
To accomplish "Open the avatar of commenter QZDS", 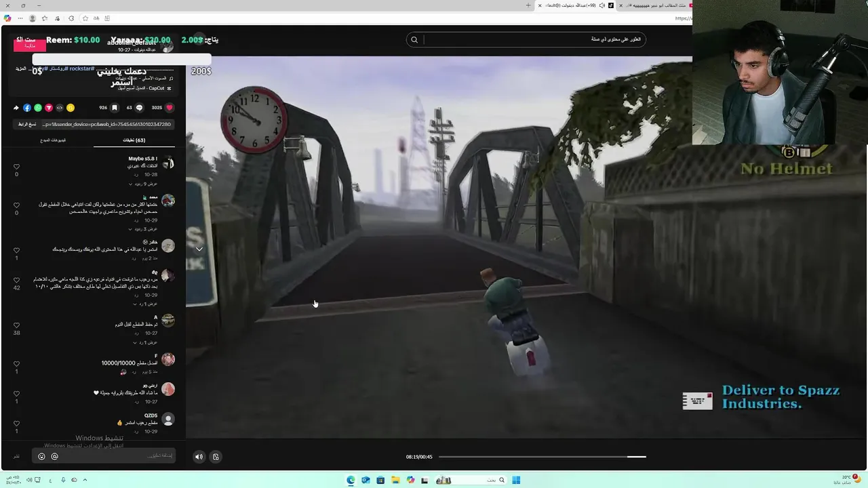I will 168,420.
